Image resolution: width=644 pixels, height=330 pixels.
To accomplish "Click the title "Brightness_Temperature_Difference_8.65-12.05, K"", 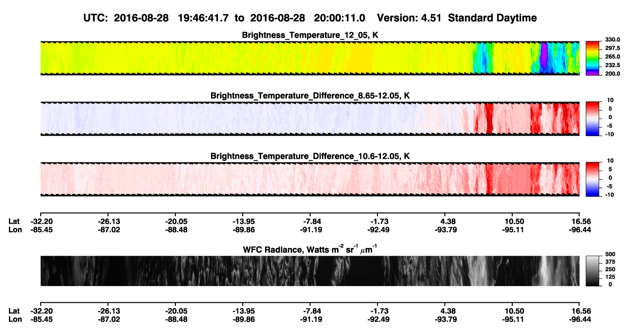I will [310, 95].
